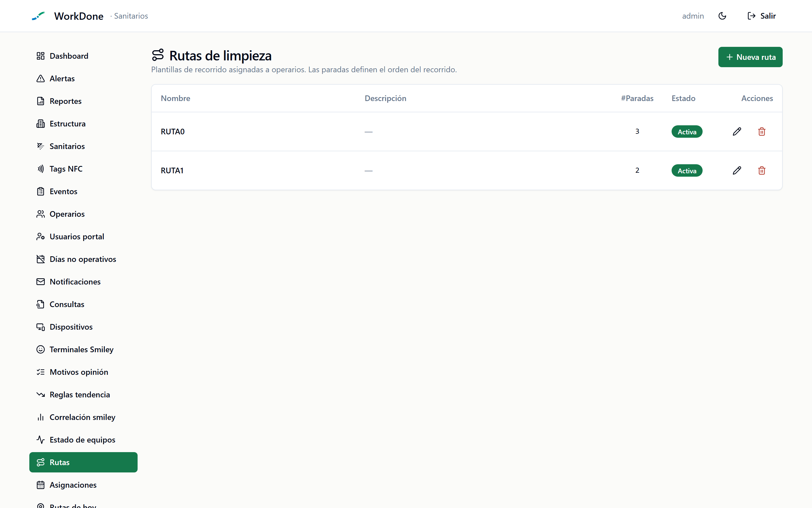Click the Reglas tendencia trending-down icon
Image resolution: width=812 pixels, height=508 pixels.
point(41,395)
